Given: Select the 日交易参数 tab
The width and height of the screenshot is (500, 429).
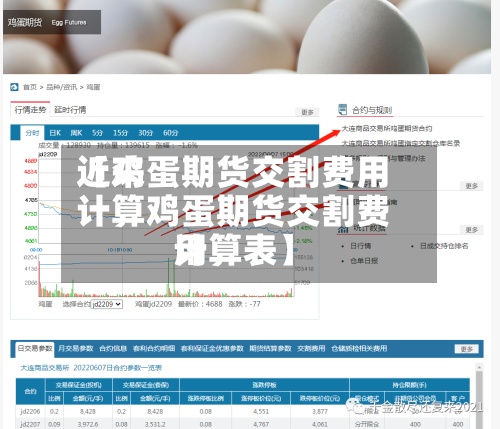Looking at the screenshot, I should (x=35, y=348).
